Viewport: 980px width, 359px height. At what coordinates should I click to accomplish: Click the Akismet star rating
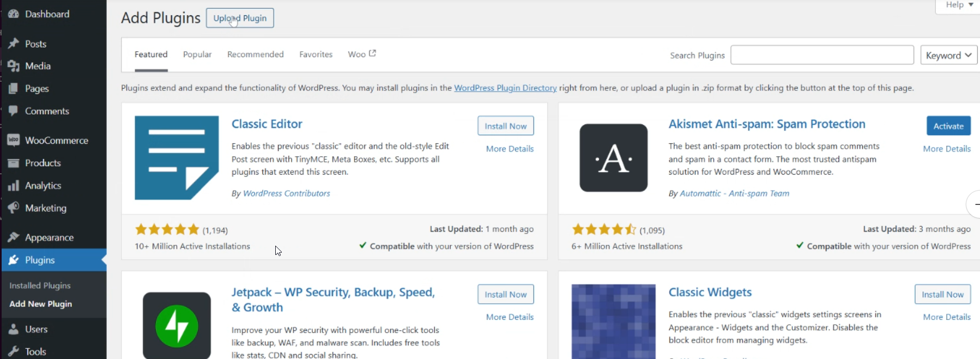coord(604,229)
